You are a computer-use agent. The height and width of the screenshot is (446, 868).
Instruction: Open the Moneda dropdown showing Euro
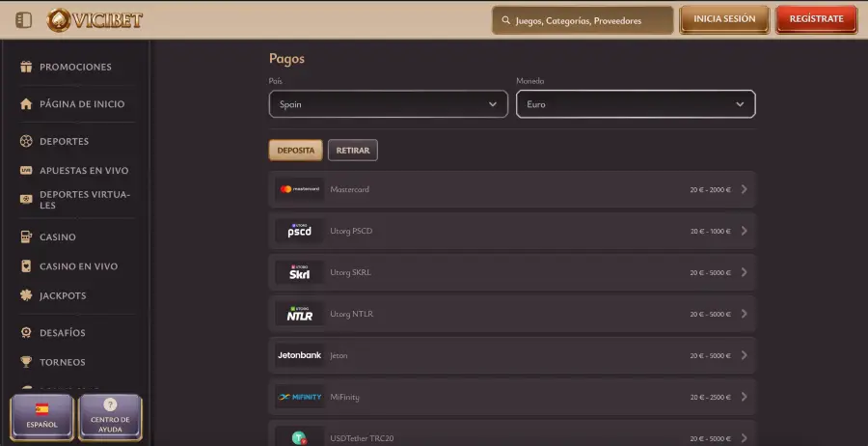click(x=636, y=104)
